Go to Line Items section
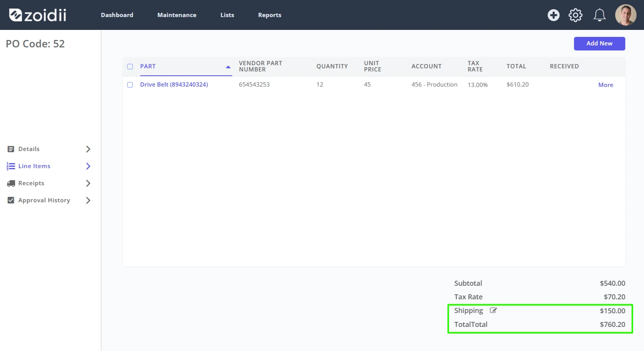644x351 pixels. click(34, 166)
